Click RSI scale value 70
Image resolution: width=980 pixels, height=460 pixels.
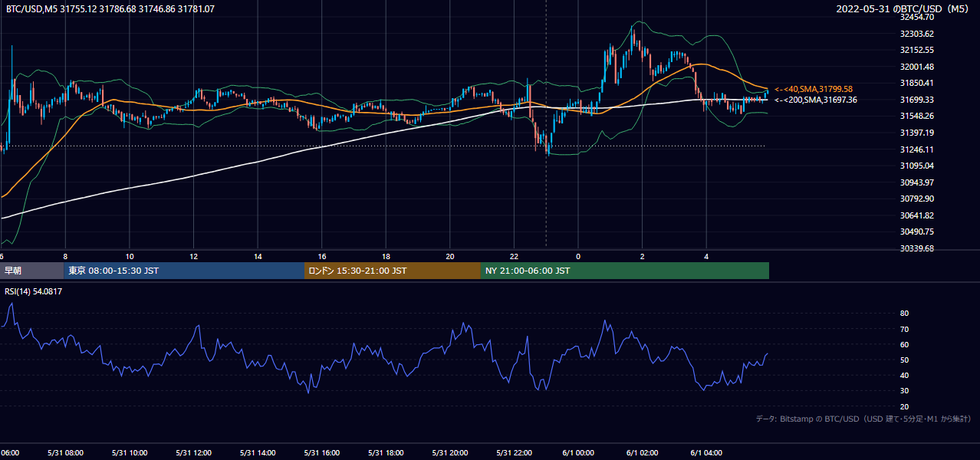click(904, 329)
